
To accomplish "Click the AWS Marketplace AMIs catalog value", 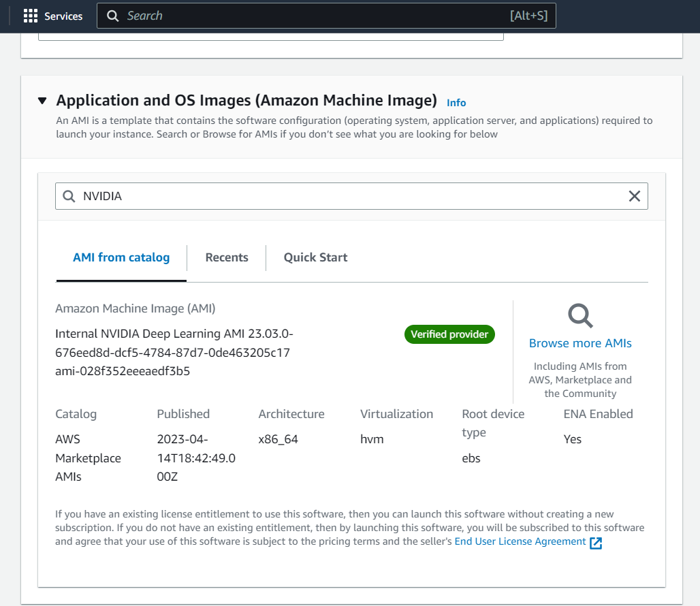I will pos(88,458).
